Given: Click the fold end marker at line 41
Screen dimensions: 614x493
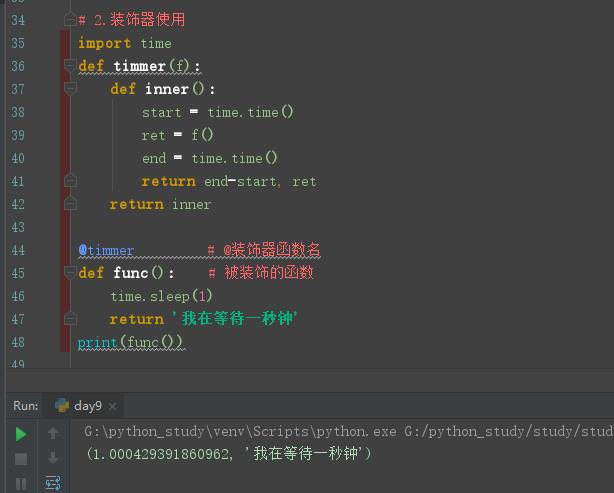Looking at the screenshot, I should pos(70,181).
